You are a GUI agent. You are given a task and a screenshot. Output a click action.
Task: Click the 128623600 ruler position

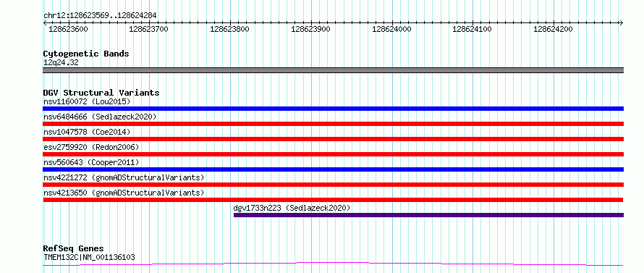(x=68, y=29)
